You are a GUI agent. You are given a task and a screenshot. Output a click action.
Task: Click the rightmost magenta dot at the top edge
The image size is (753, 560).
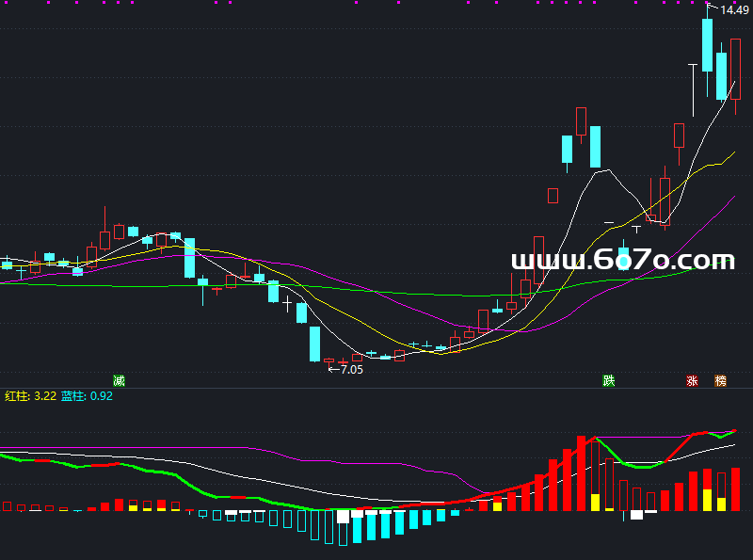[734, 3]
